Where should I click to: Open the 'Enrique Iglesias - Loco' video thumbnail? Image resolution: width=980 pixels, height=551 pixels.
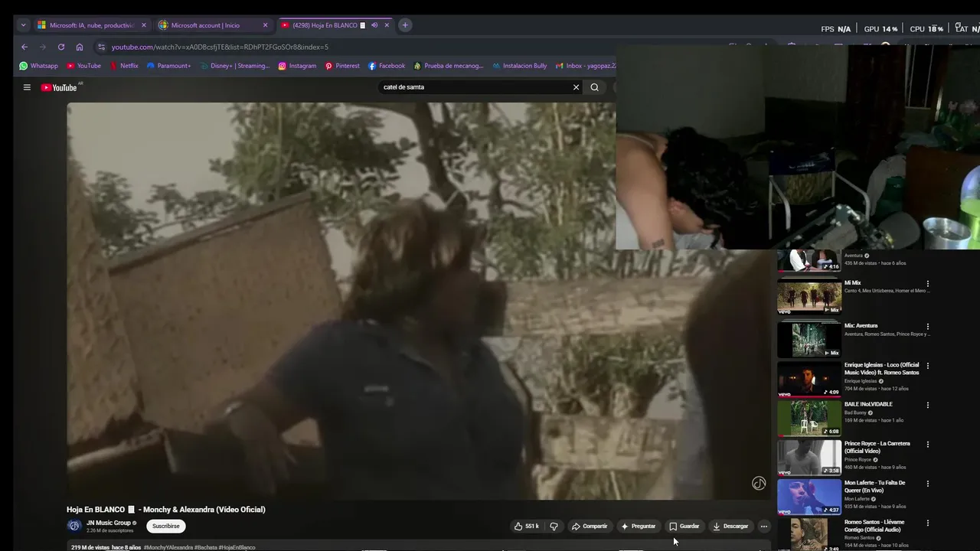809,379
